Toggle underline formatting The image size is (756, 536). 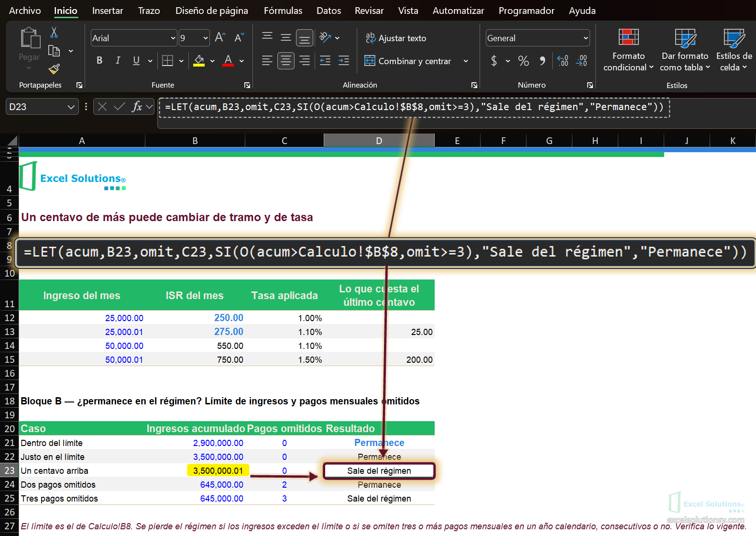click(136, 60)
